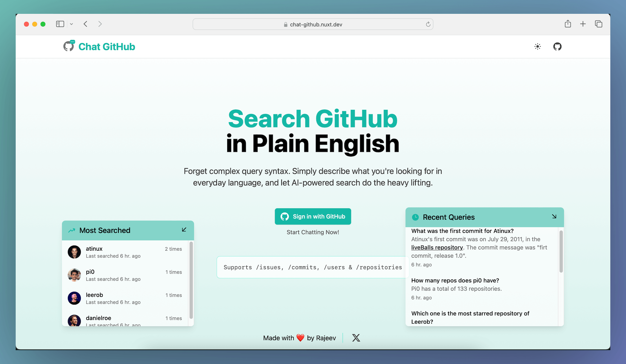Open the liveBalls repository link
Screen dimensions: 626x364
tap(437, 247)
